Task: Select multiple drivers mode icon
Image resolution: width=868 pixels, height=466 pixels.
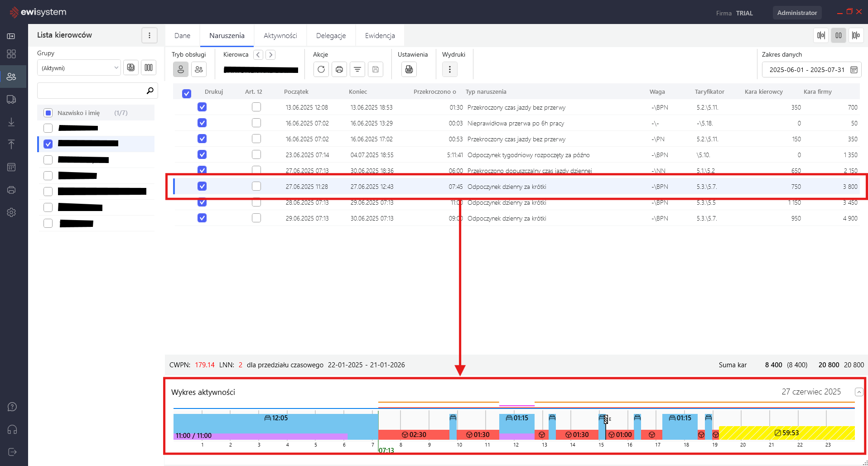Action: click(x=199, y=69)
